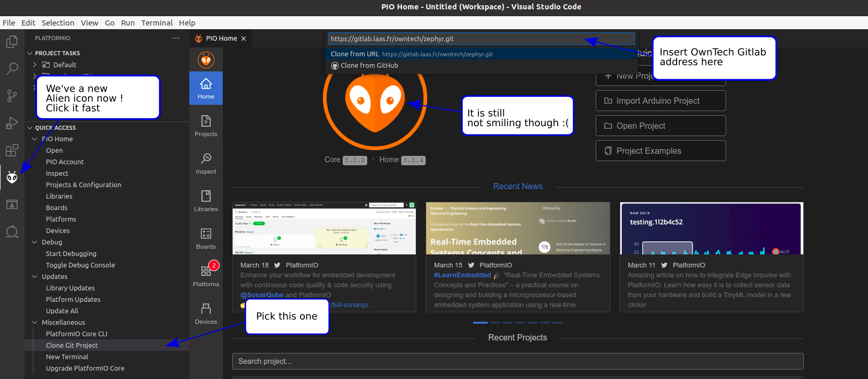Open the File menu
This screenshot has width=868, height=379.
9,23
